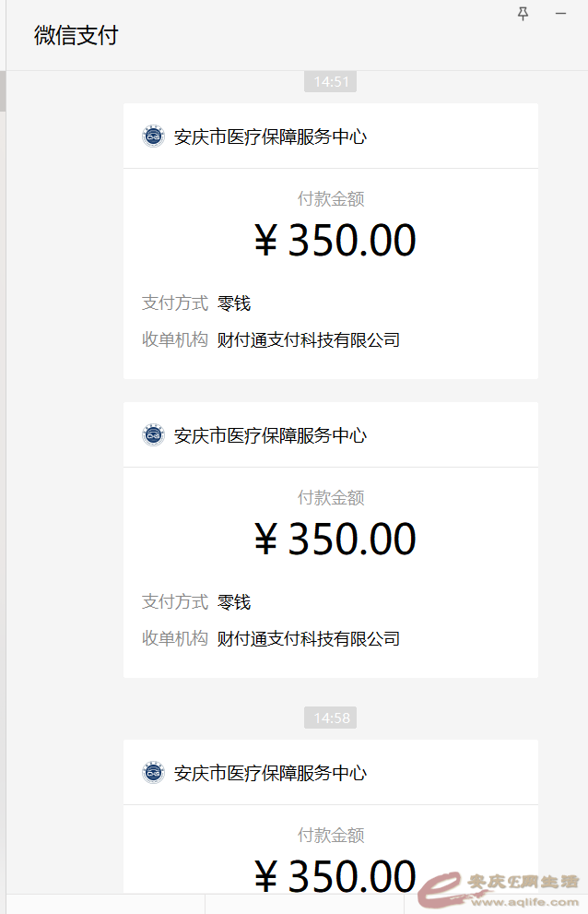Click 财付通支付科技有限公司 in the second card
Image resolution: width=588 pixels, height=914 pixels.
click(309, 639)
